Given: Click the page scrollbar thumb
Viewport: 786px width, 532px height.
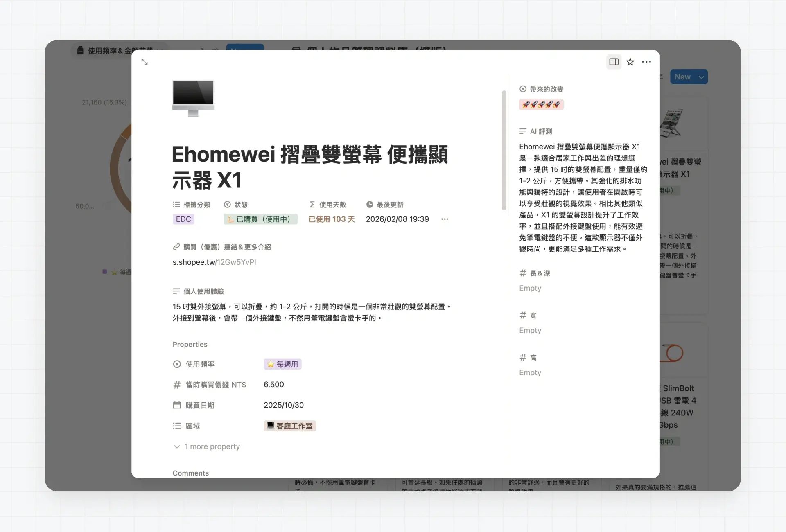Looking at the screenshot, I should [504, 150].
